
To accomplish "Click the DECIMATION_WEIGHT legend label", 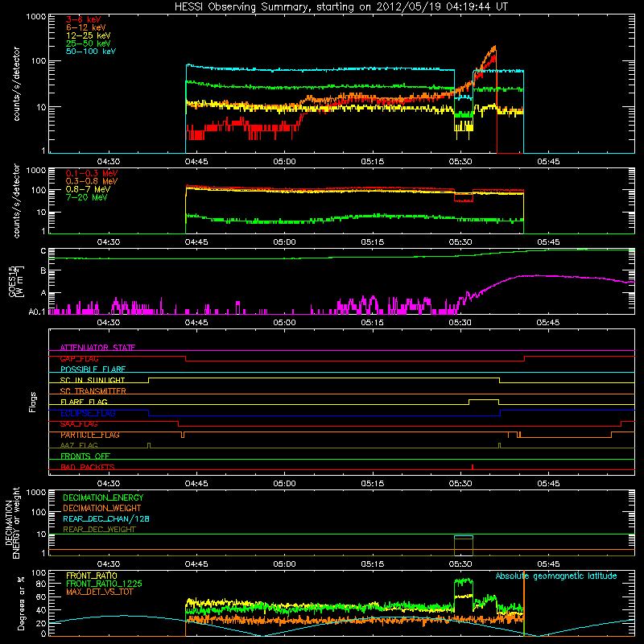I will click(x=102, y=508).
